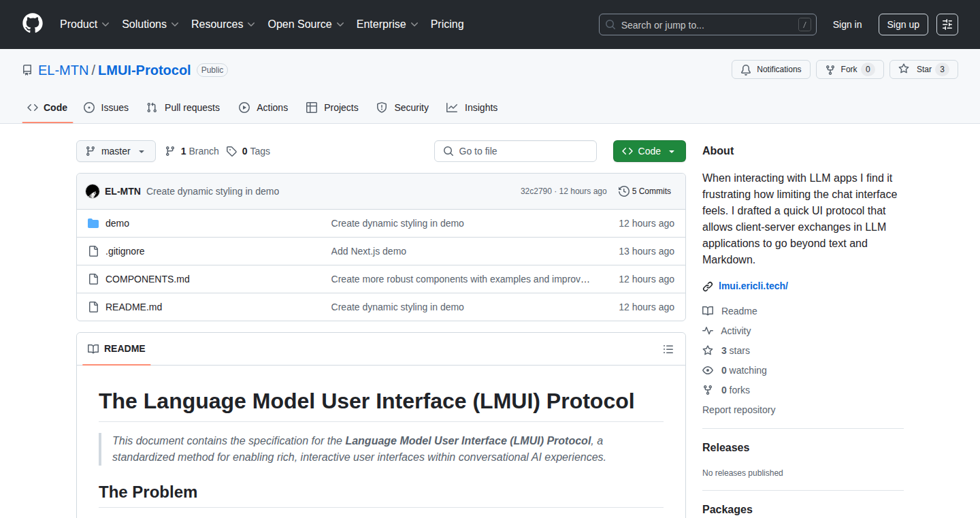Open the Pricing link

point(447,25)
